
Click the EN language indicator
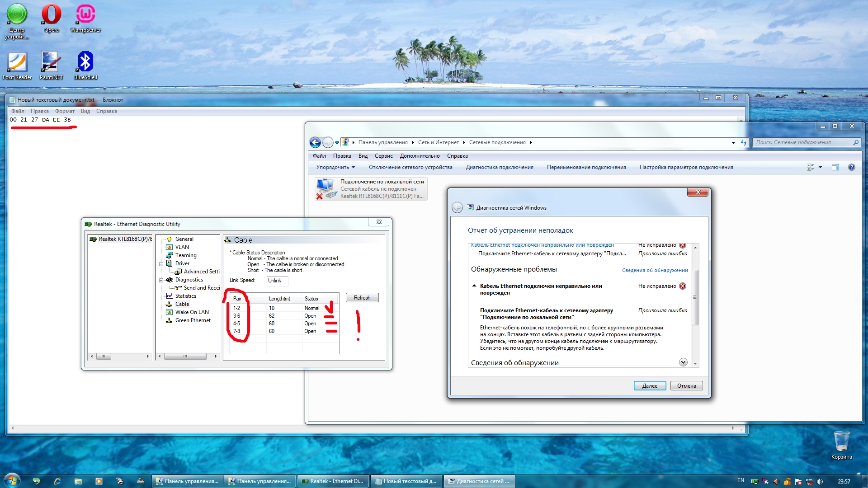click(741, 481)
